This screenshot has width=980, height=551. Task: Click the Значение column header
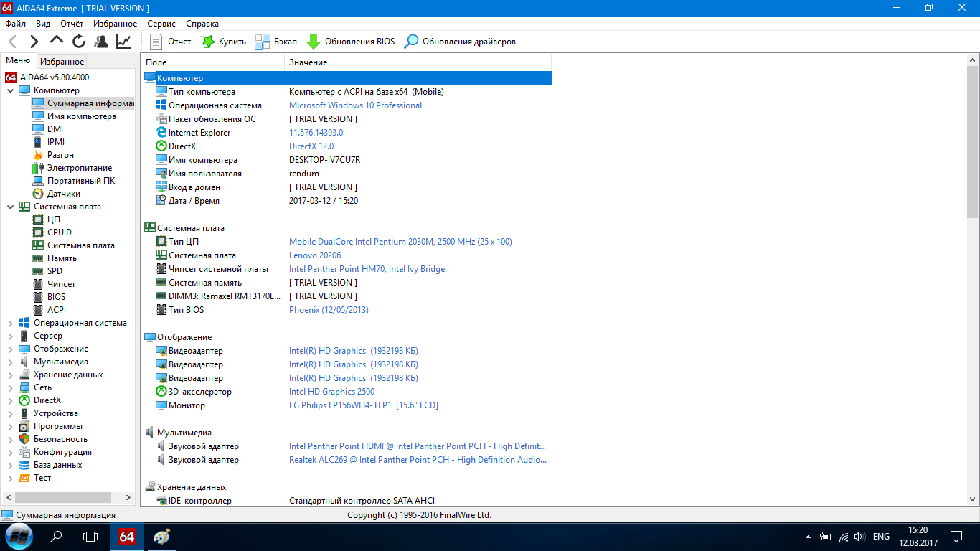418,62
